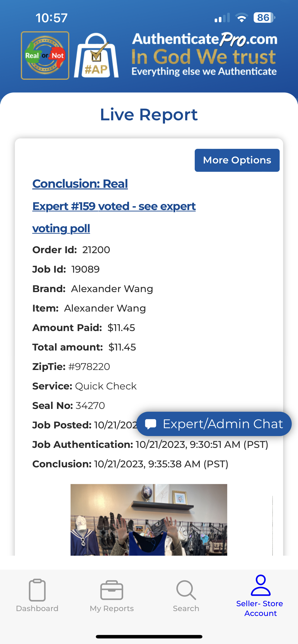Open Expert/Admin Chat
Viewport: 298px width, 644px height.
click(x=222, y=424)
